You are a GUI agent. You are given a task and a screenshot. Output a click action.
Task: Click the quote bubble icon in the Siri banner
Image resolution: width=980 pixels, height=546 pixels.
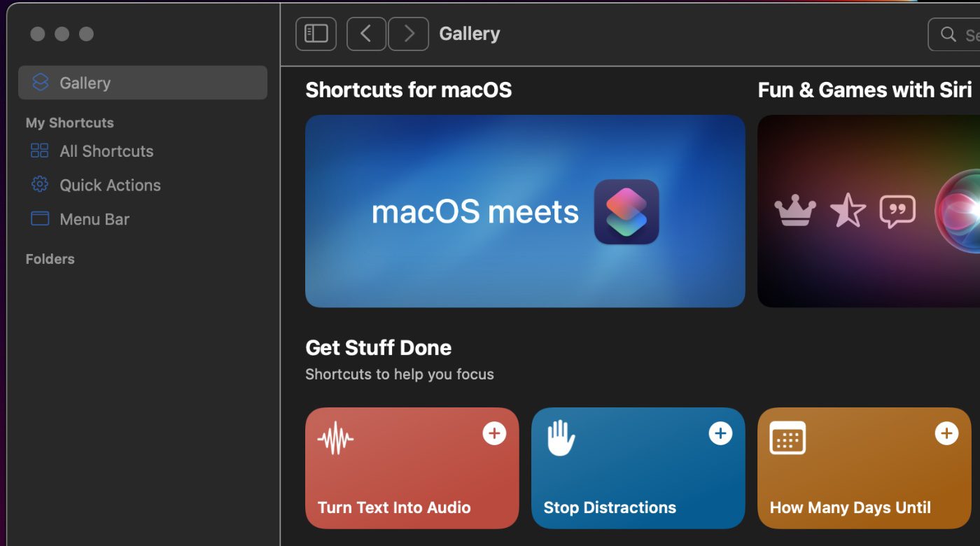(897, 211)
